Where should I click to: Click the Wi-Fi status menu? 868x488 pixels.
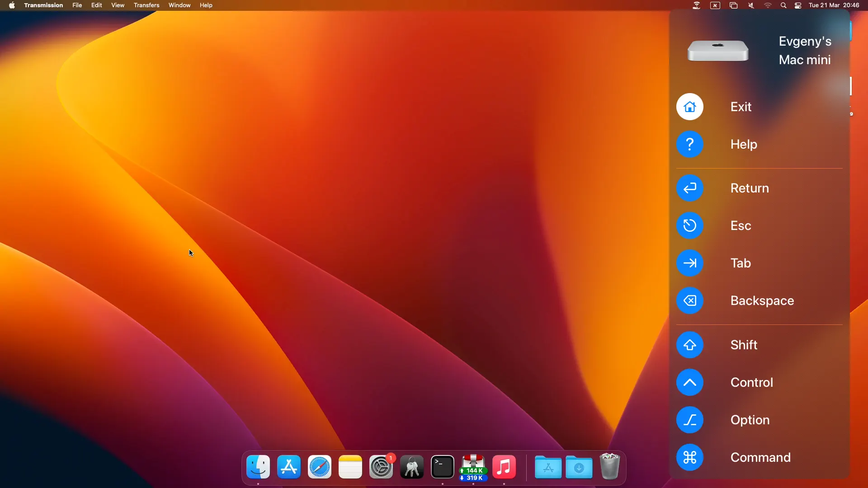(x=768, y=5)
